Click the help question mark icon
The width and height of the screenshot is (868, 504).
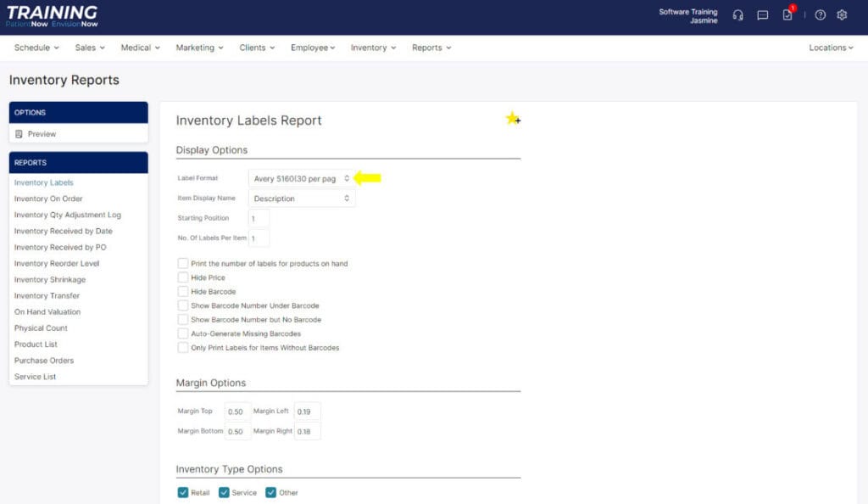pyautogui.click(x=820, y=15)
